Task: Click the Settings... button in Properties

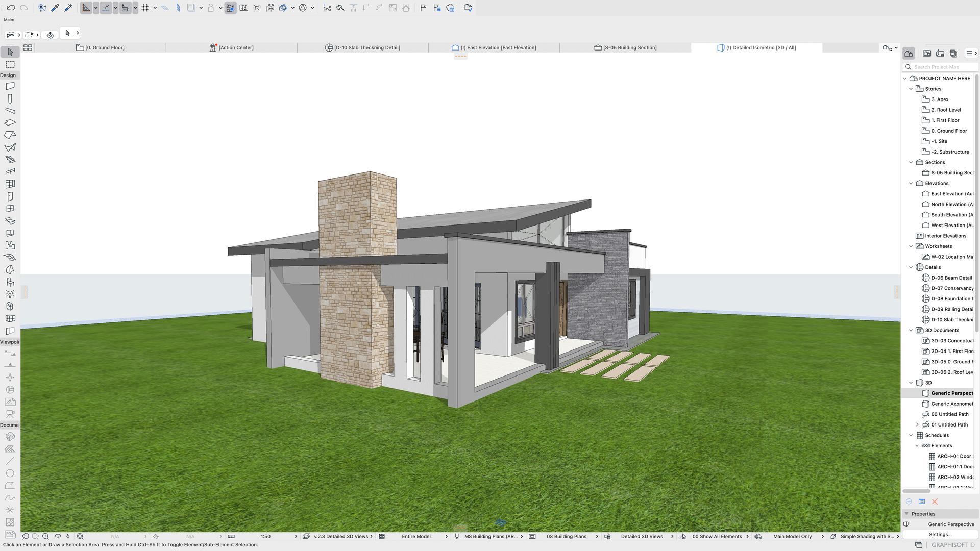Action: (940, 534)
